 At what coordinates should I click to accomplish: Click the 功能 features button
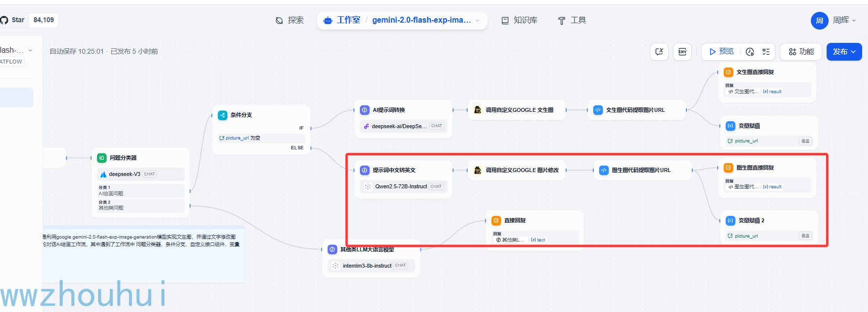(x=801, y=52)
